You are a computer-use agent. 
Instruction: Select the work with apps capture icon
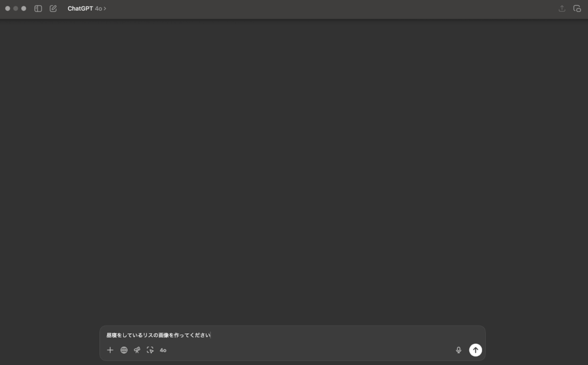click(150, 350)
